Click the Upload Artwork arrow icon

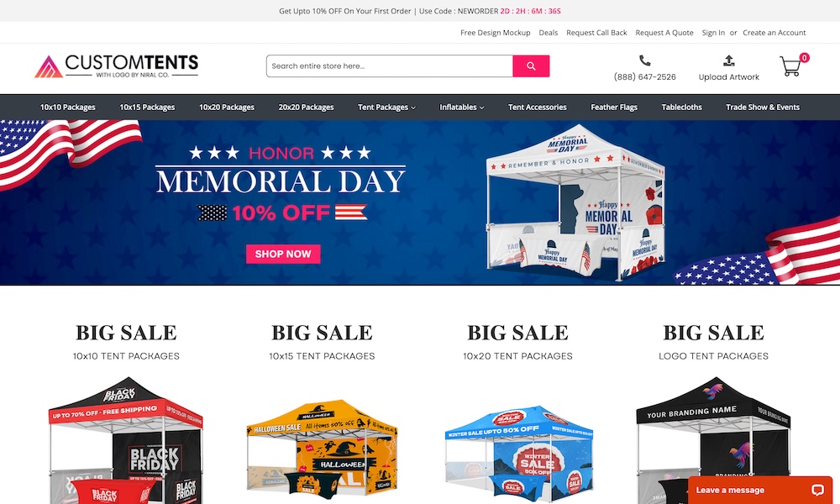[728, 60]
